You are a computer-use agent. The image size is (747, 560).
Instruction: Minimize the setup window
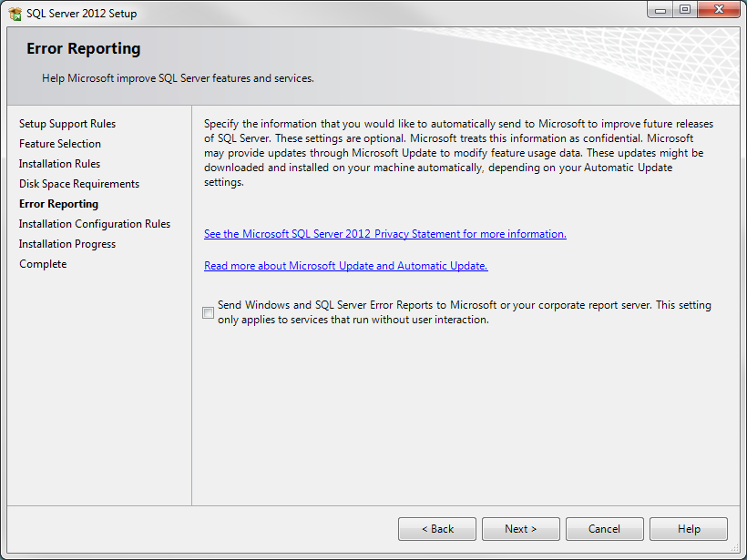tap(660, 9)
